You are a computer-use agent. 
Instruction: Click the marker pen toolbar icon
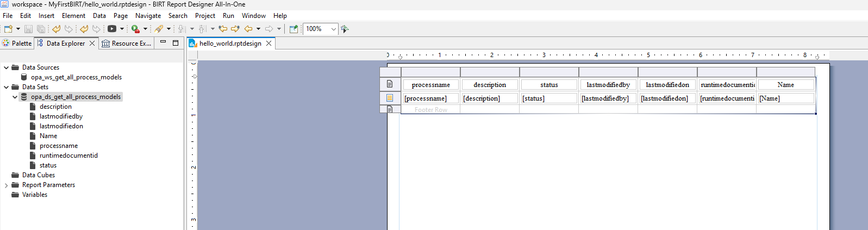159,29
